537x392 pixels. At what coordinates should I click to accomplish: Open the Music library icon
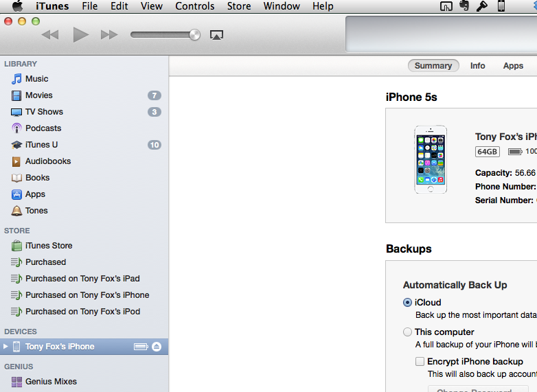pyautogui.click(x=16, y=79)
